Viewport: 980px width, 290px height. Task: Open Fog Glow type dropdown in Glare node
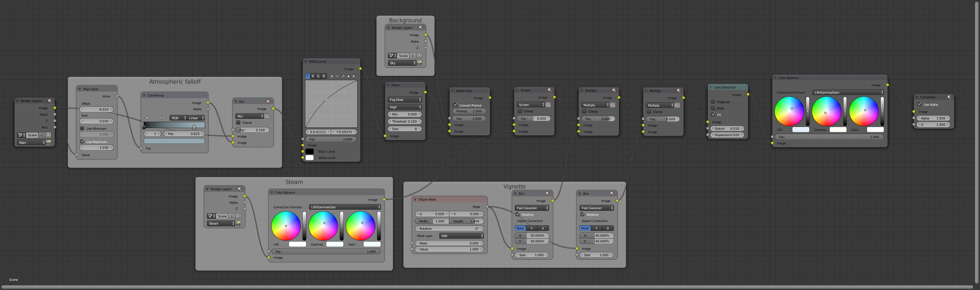click(405, 100)
